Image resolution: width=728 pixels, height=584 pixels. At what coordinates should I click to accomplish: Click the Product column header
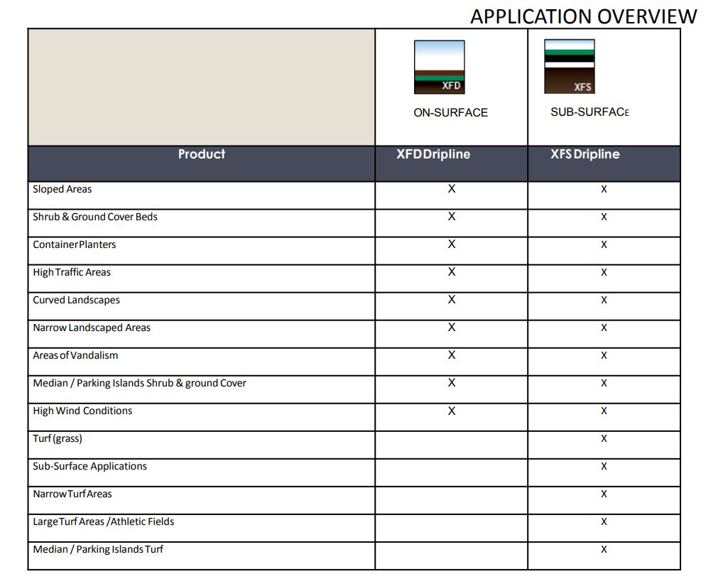click(202, 154)
